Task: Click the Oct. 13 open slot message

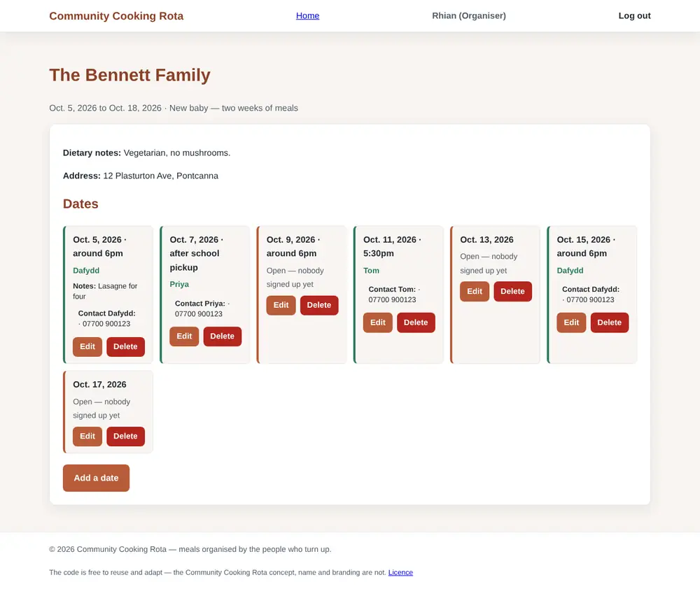Action: pos(489,264)
